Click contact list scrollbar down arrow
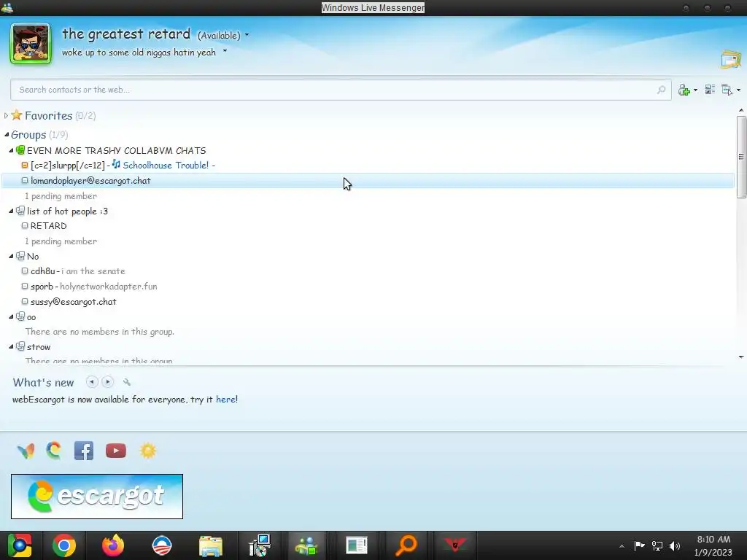747x560 pixels. coord(741,357)
